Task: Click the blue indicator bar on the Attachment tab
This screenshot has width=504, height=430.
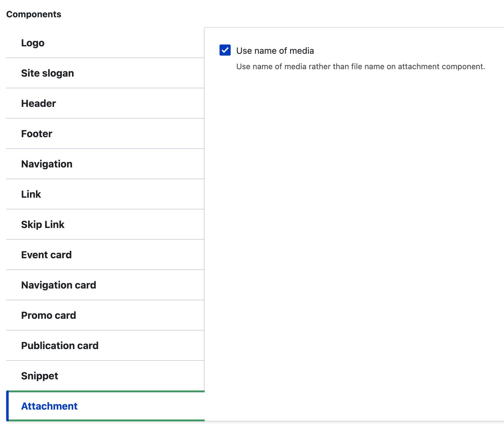Action: coord(7,406)
